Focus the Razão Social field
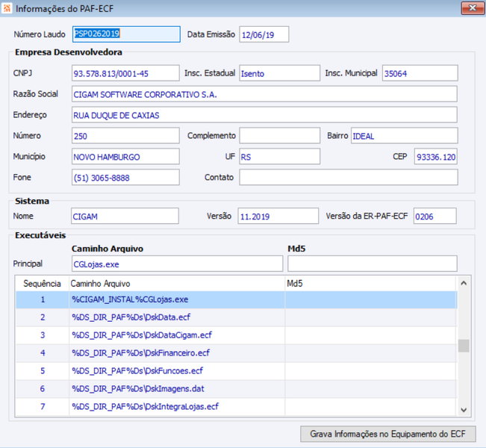The width and height of the screenshot is (486, 448). pos(264,94)
